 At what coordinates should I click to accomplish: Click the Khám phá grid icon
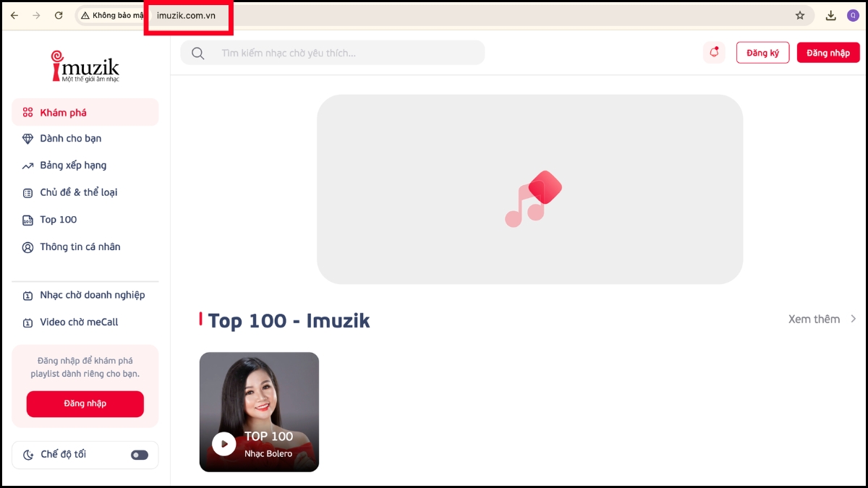(27, 112)
